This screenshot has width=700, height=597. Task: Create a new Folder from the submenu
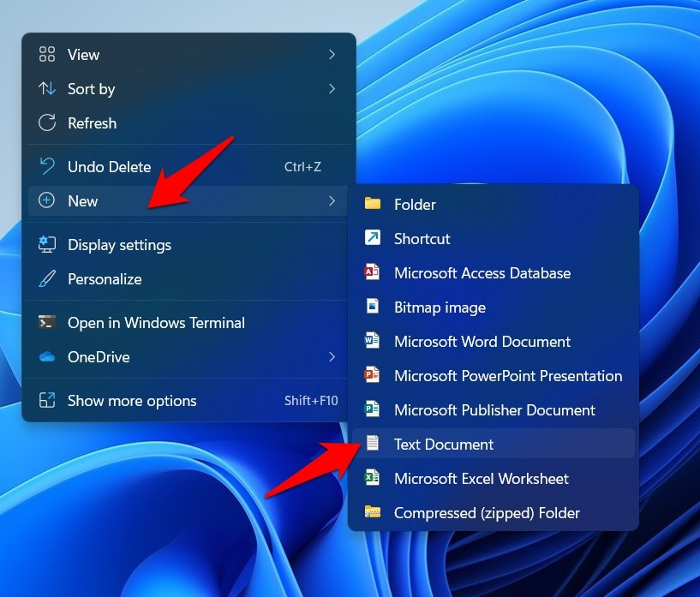(494, 204)
